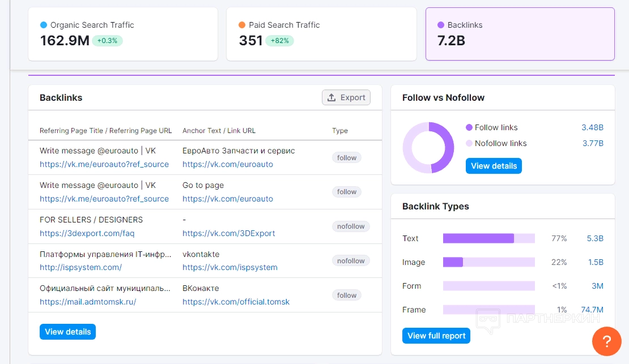Click the orange Paid Search Traffic dot
The width and height of the screenshot is (629, 364).
[x=242, y=25]
